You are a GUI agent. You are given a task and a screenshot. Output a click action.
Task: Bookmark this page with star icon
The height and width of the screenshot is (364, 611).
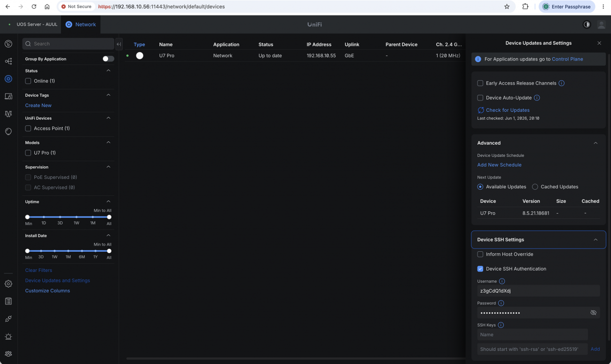[x=507, y=7]
